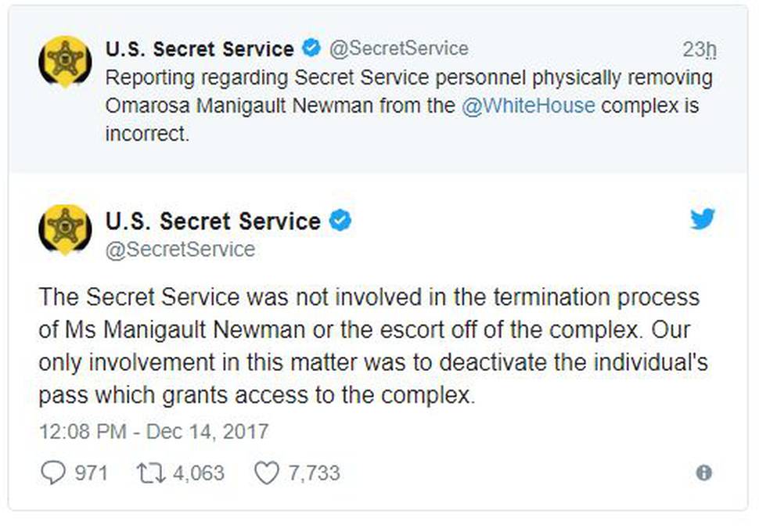Click the 12:08 PM - Dec 14, 2017 timestamp
Image resolution: width=759 pixels, height=532 pixels.
click(x=153, y=431)
